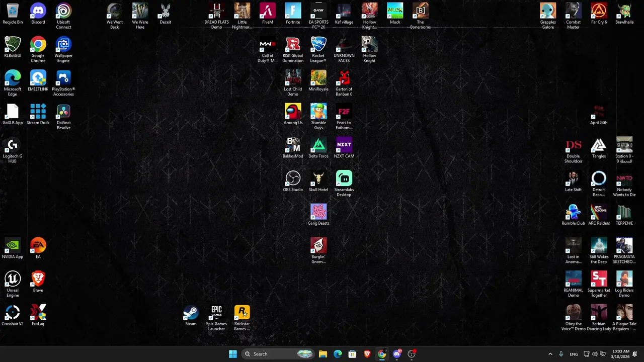This screenshot has width=644, height=362.
Task: Select the Muck desktop icon
Action: click(395, 14)
